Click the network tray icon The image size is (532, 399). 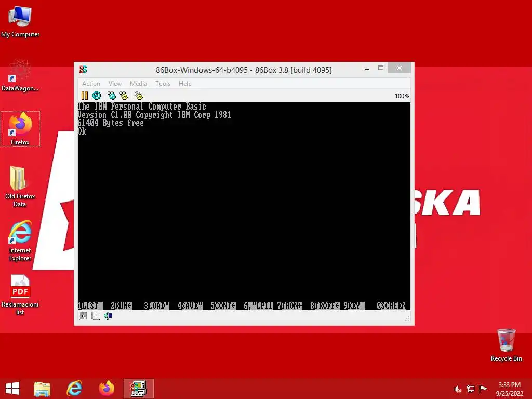click(471, 389)
